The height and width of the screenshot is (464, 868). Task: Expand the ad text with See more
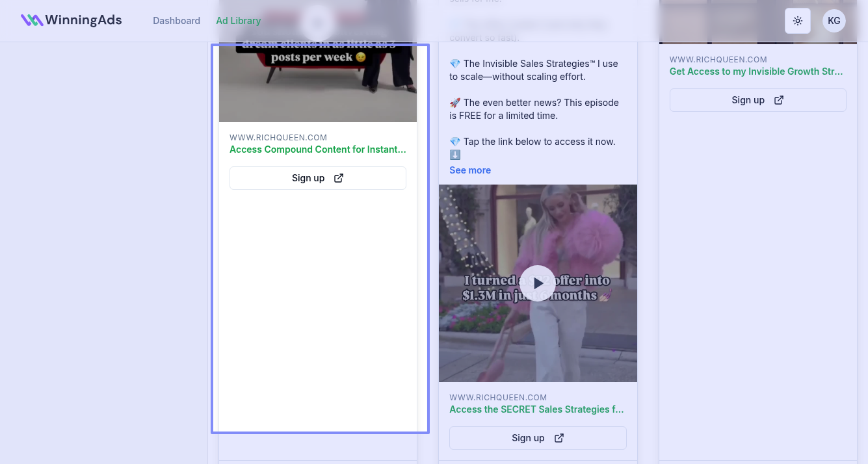coord(469,170)
